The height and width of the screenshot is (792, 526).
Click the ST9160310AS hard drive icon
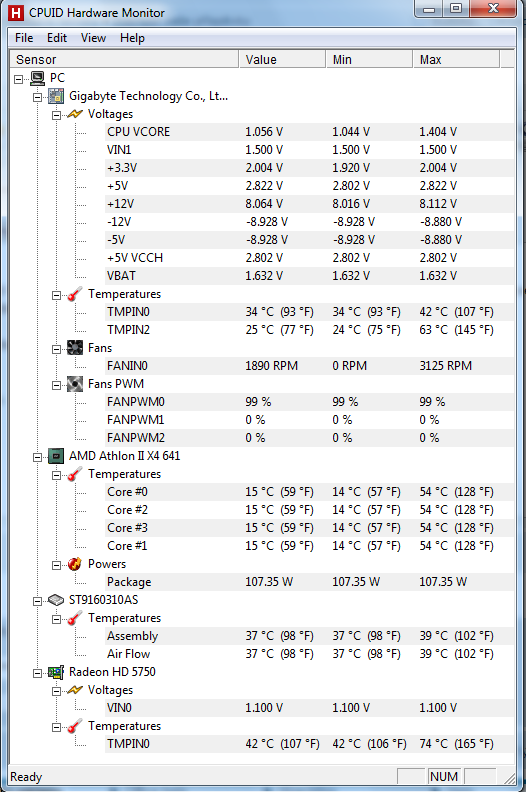click(x=56, y=600)
